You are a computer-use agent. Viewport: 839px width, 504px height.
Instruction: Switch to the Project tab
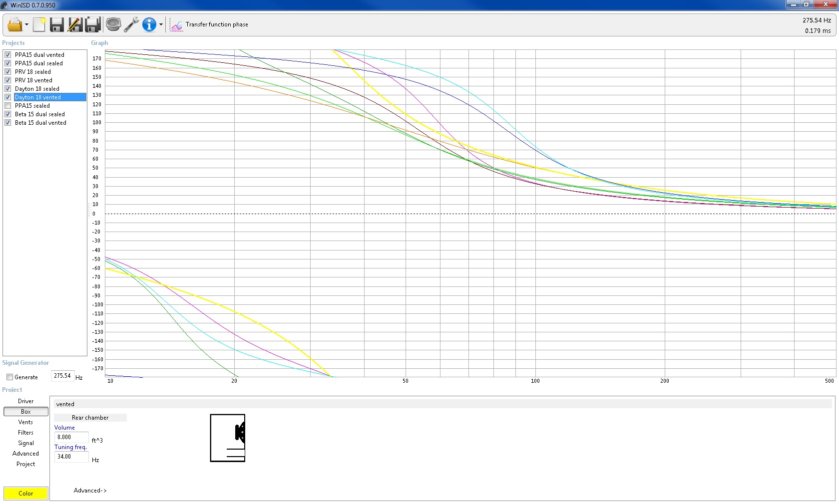click(x=26, y=464)
